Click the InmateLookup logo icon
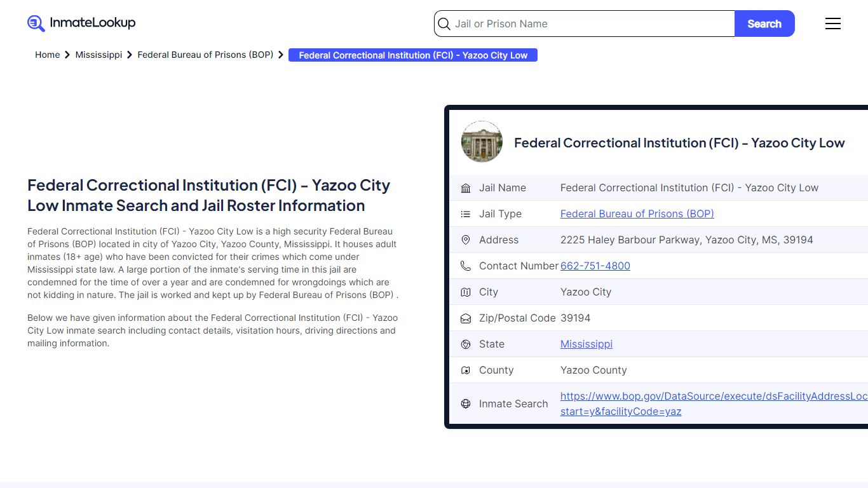 36,24
